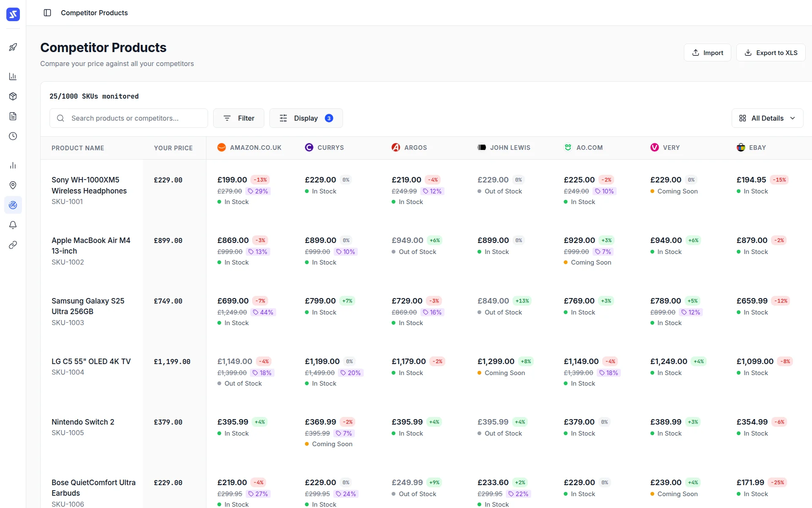Screen dimensions: 812x508
Task: Select Sony WH-1000XM5 Wireless Headphones row name
Action: click(x=89, y=185)
